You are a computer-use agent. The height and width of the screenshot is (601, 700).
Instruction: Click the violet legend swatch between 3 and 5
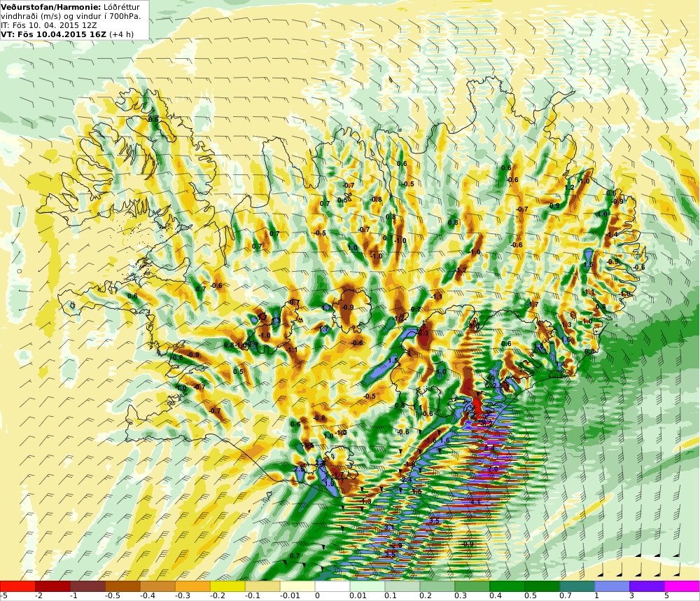tap(647, 586)
